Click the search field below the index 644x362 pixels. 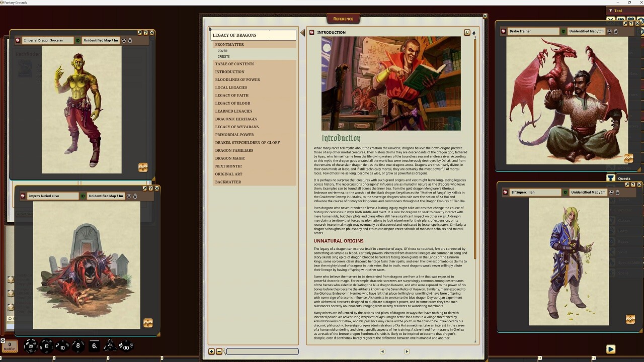262,351
